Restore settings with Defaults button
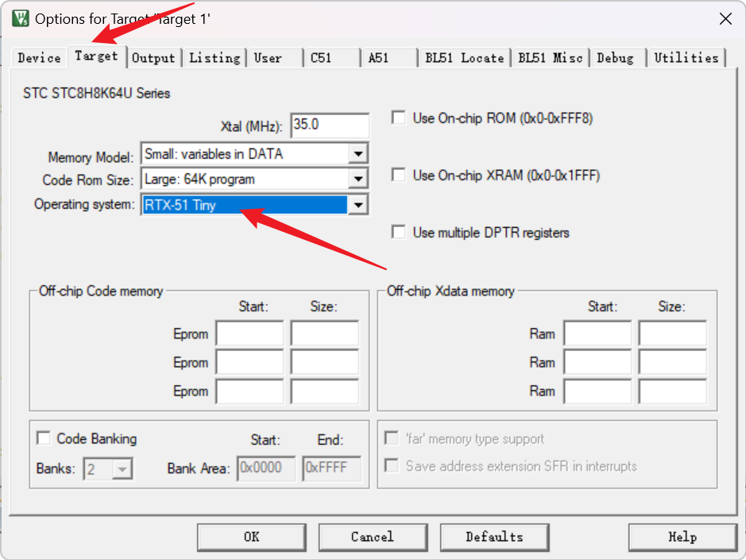The width and height of the screenshot is (746, 560). point(495,537)
